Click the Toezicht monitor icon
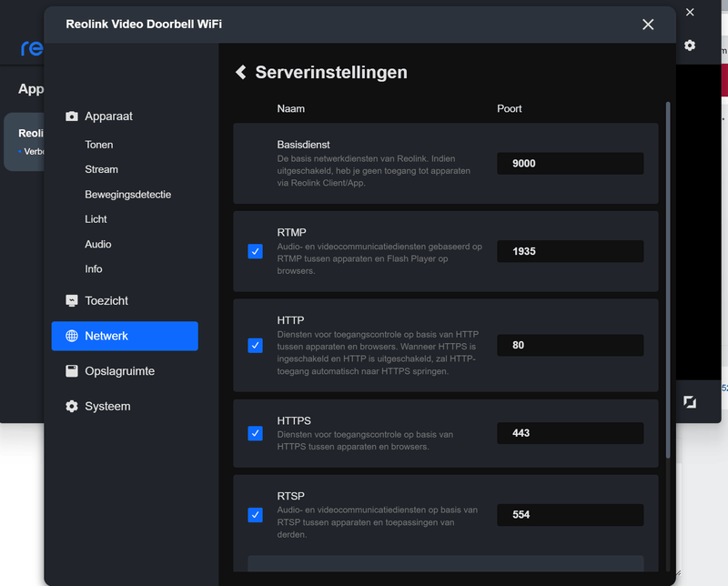Image resolution: width=728 pixels, height=586 pixels. pyautogui.click(x=72, y=300)
